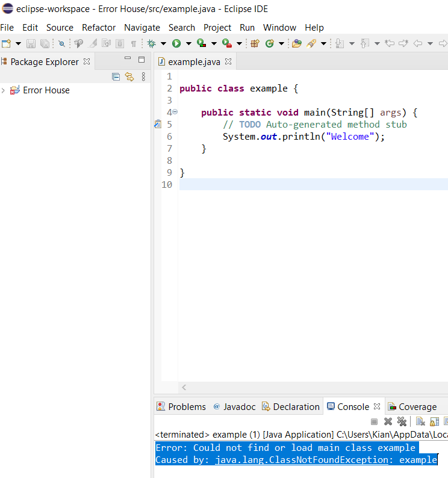
Task: Click the Save toolbar icon
Action: [x=31, y=43]
